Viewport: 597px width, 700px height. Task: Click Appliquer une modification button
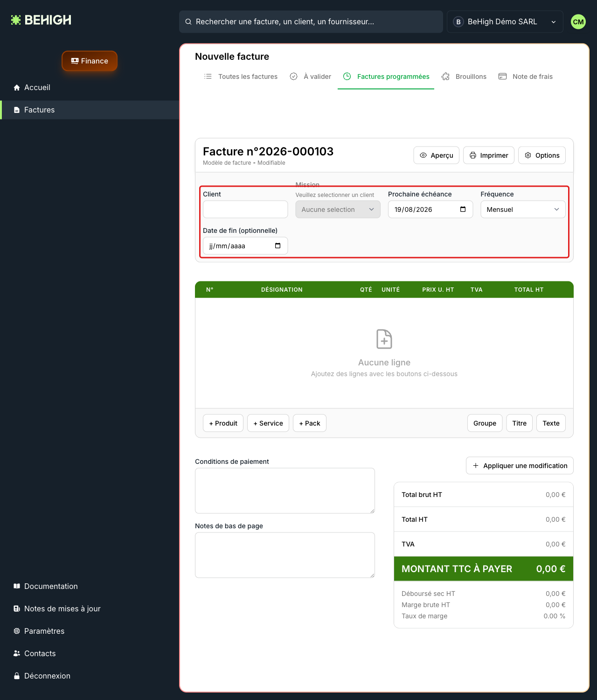coord(520,466)
